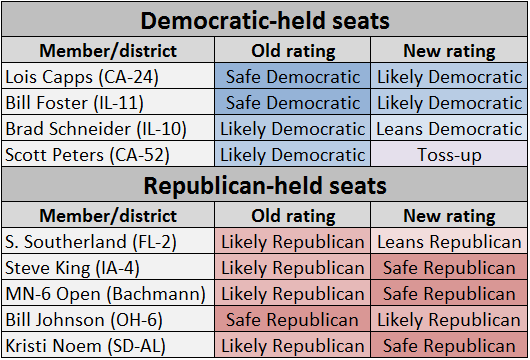This screenshot has width=530, height=360.
Task: Click Leans Republican new rating cell
Action: pyautogui.click(x=449, y=241)
